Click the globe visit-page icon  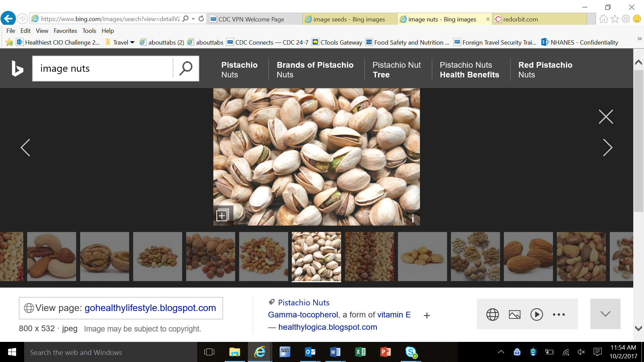click(x=492, y=314)
